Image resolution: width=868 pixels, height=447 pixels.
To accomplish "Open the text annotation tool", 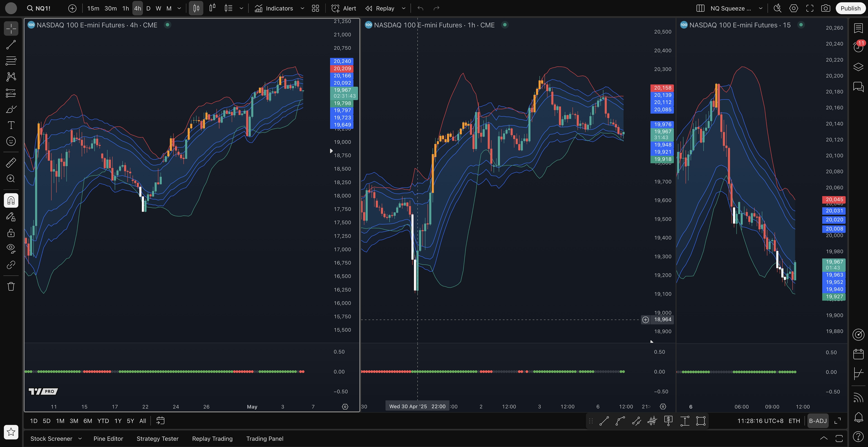I will [11, 125].
